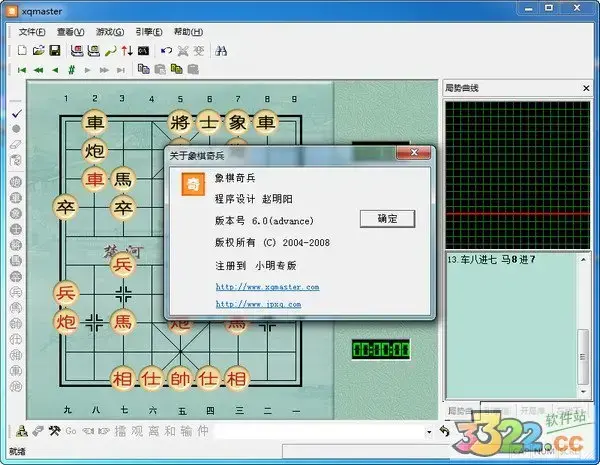Viewport: 600px width, 465px height.
Task: Click the 和 draw button
Action: (x=170, y=431)
